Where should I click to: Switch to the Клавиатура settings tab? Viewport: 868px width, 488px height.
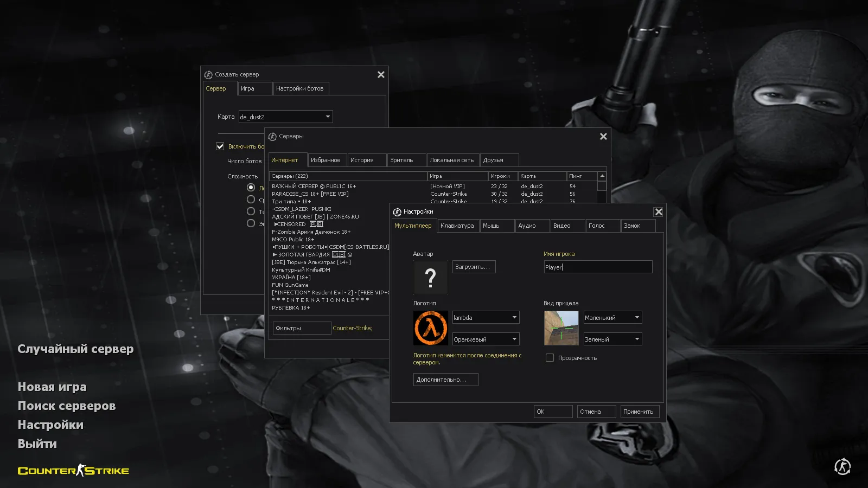457,226
